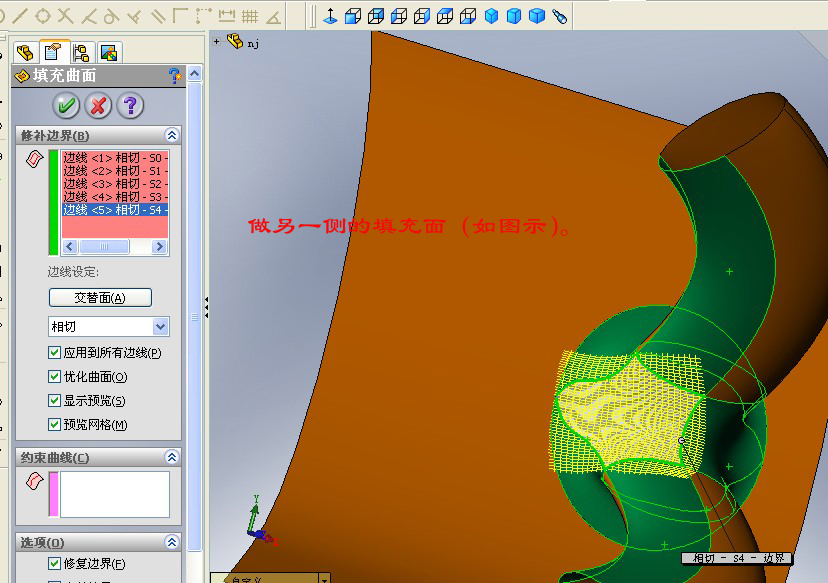Toggle 修复边界(F) checkbox
This screenshot has height=583, width=828.
(x=54, y=563)
